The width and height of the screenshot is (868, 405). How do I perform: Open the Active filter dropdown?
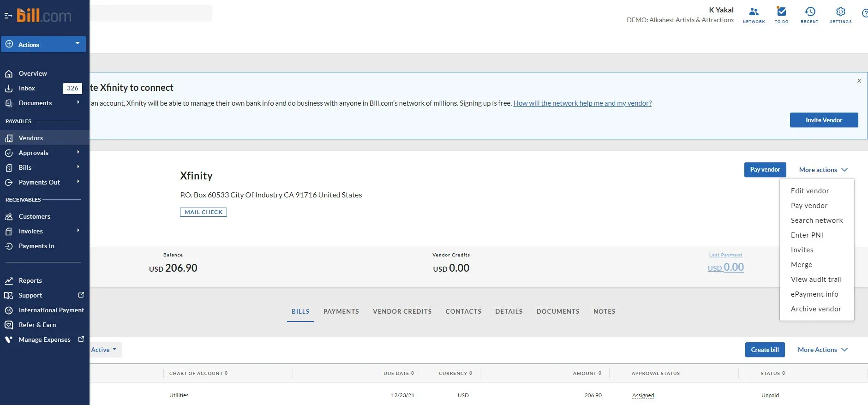(x=103, y=350)
